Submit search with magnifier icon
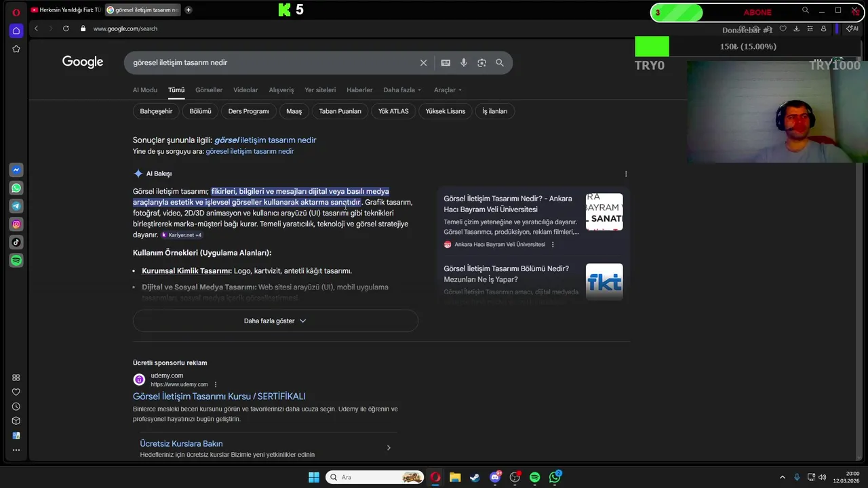 point(500,62)
